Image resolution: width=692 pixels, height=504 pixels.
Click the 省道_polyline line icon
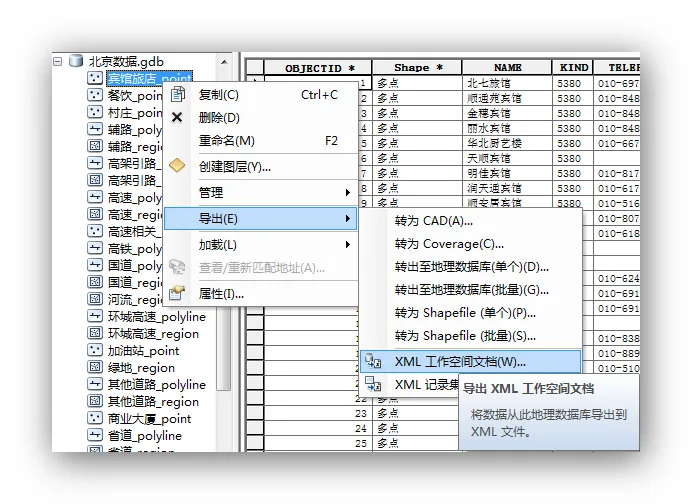(95, 435)
